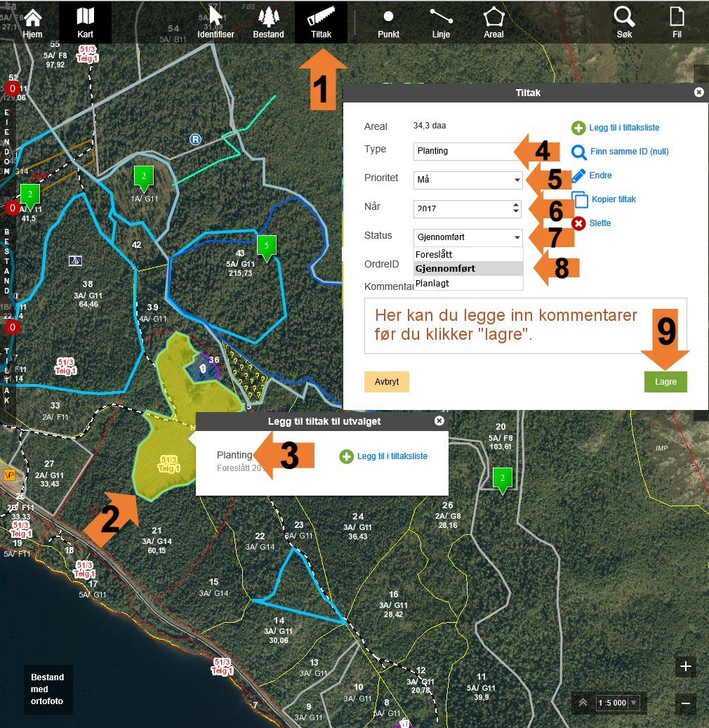Open the Hjem home icon

tap(32, 22)
